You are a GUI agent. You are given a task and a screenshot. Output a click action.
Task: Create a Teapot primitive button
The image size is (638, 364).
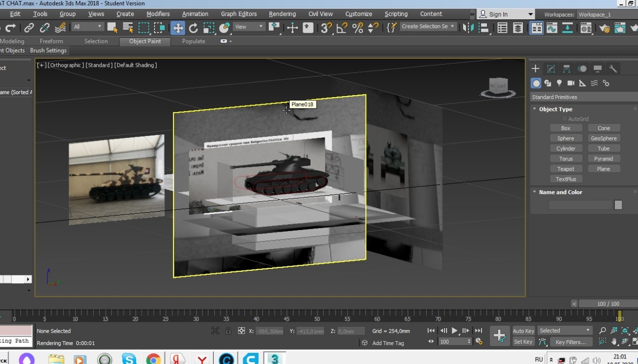pyautogui.click(x=566, y=169)
